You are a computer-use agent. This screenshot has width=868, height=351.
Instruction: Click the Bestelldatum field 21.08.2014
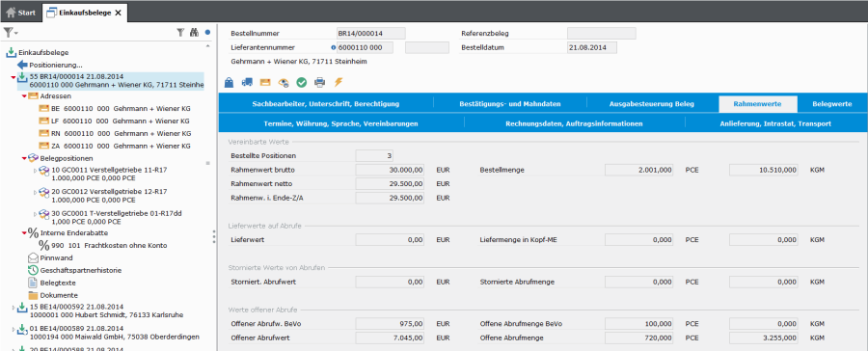coord(592,47)
